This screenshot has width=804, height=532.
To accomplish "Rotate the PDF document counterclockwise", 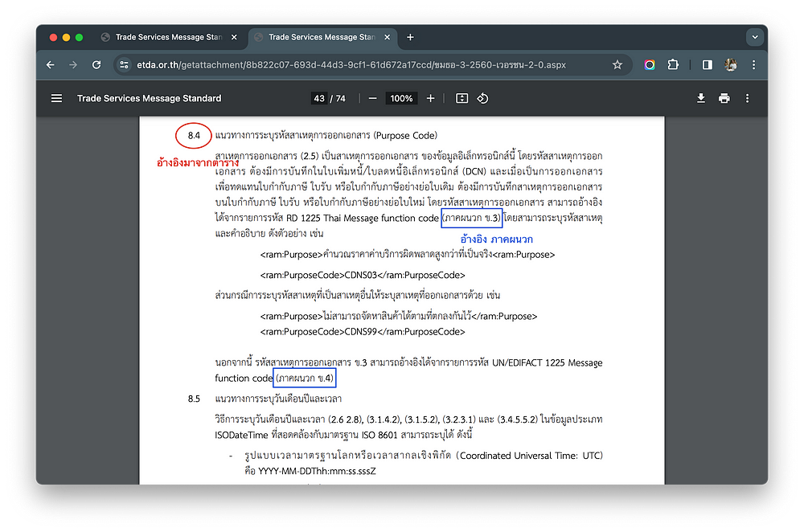I will (483, 98).
